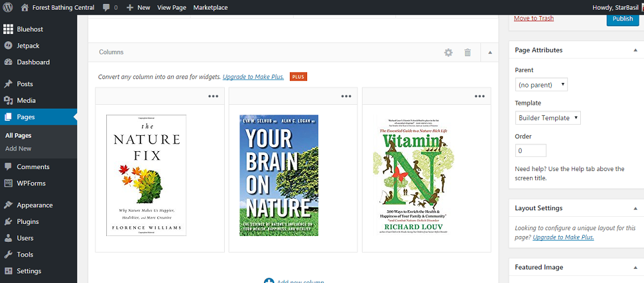The height and width of the screenshot is (283, 644).
Task: Click Move to Trash link
Action: point(533,18)
